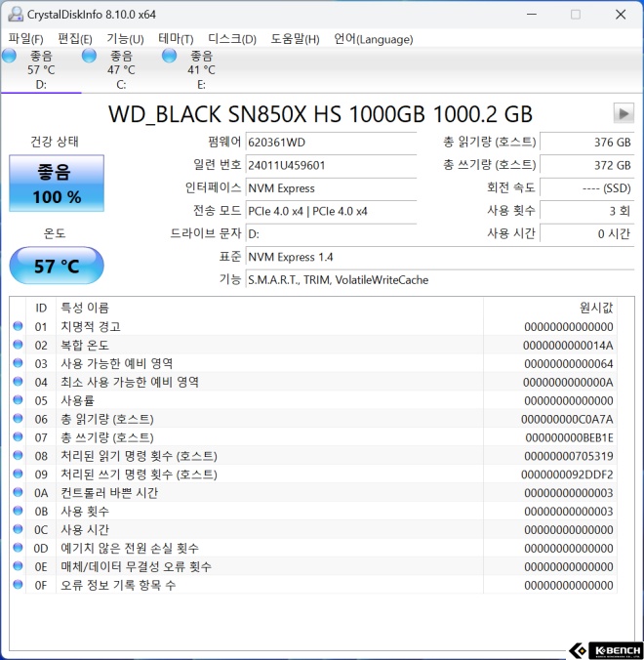The width and height of the screenshot is (644, 660).
Task: Click status dot for attribute 02
Action: tap(18, 345)
